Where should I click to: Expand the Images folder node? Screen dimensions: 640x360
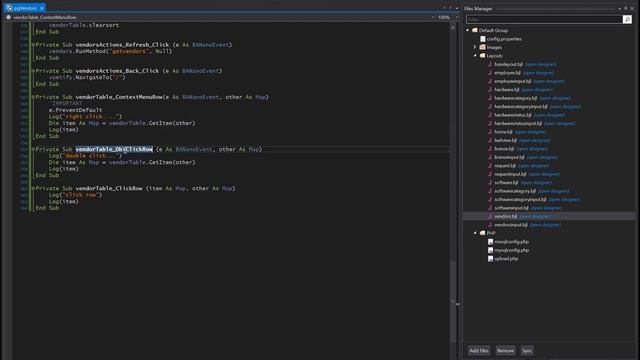click(475, 47)
